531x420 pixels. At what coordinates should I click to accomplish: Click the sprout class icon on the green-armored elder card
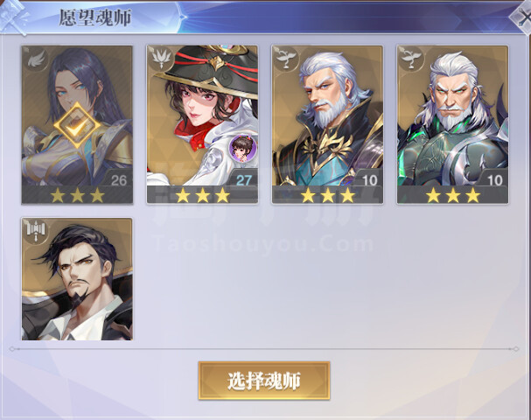tap(412, 59)
